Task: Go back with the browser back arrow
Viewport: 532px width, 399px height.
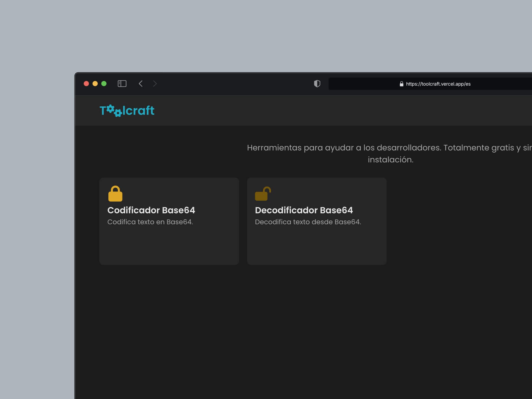Action: pyautogui.click(x=141, y=84)
